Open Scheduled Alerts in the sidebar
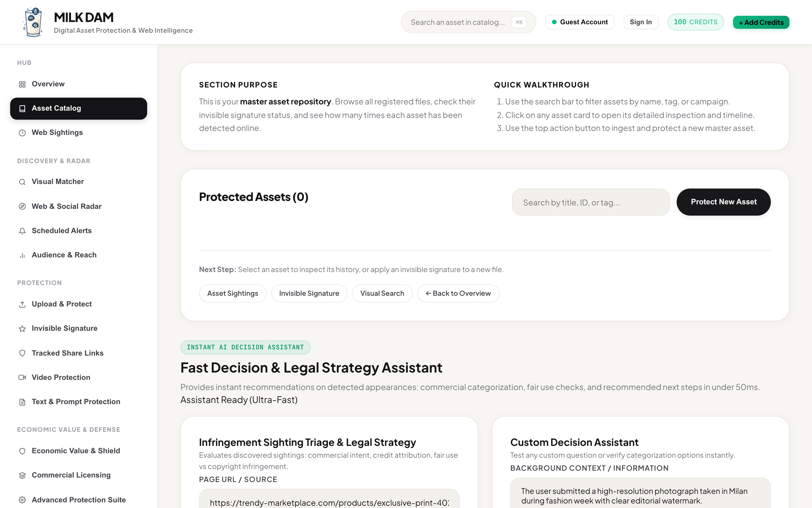 (x=78, y=231)
